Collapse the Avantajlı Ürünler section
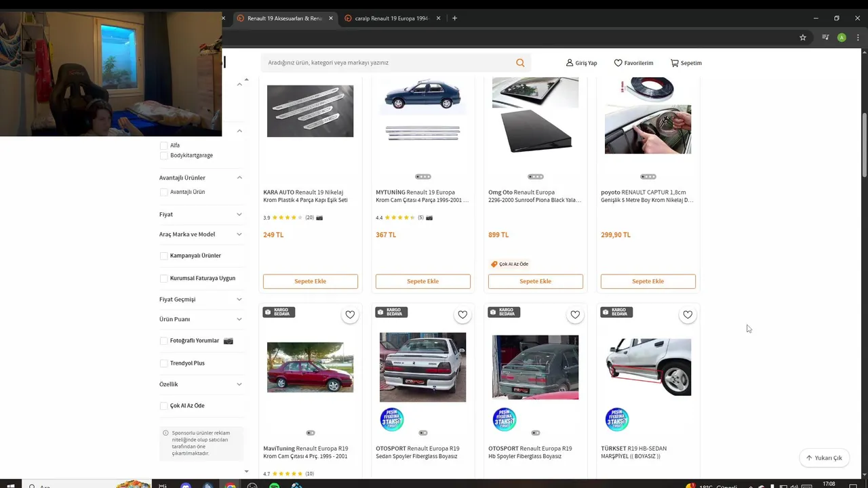868x488 pixels. coord(239,178)
